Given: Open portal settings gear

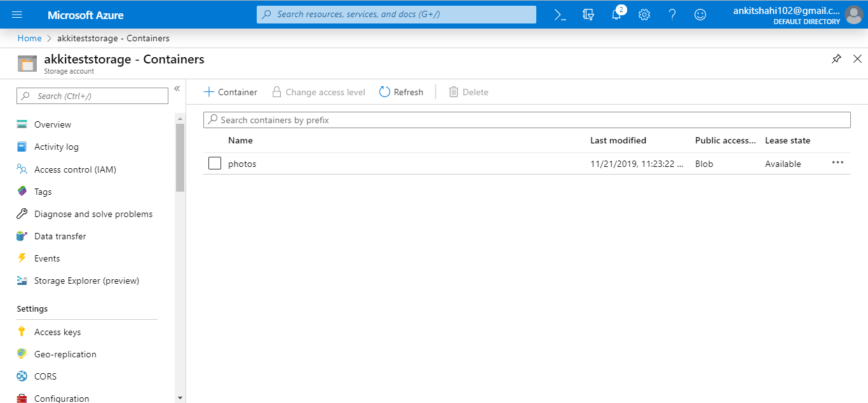Looking at the screenshot, I should [x=644, y=15].
